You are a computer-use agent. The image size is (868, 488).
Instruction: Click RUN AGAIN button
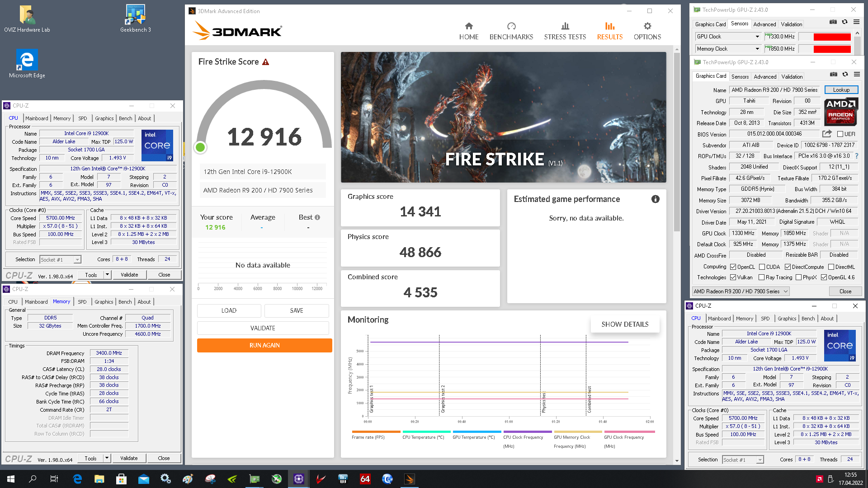(x=264, y=345)
